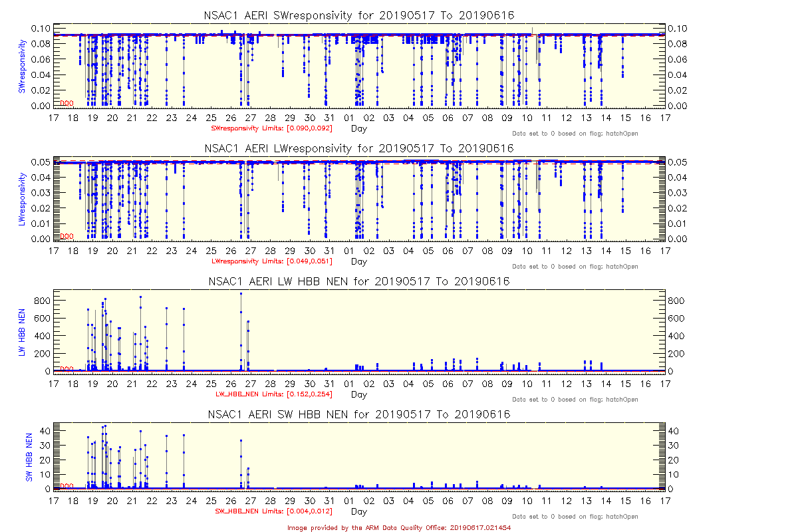Click the SW_HBB_NEN Limits label

(273, 511)
